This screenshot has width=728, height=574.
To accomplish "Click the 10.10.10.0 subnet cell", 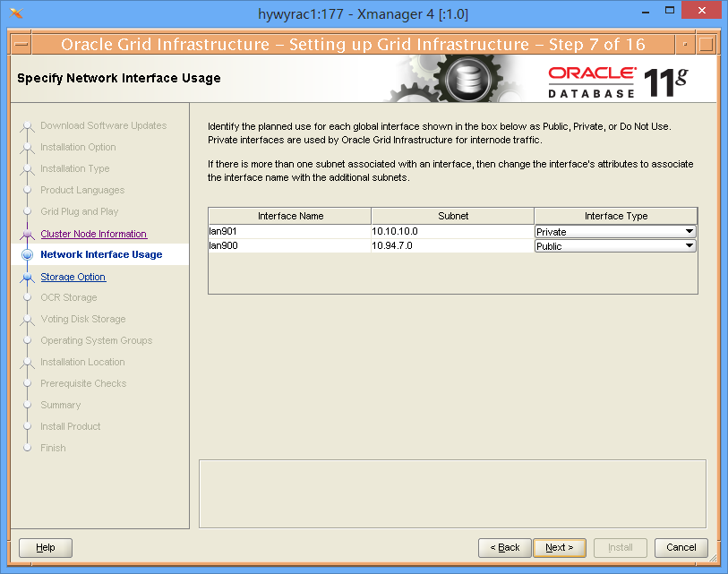I will coord(453,231).
